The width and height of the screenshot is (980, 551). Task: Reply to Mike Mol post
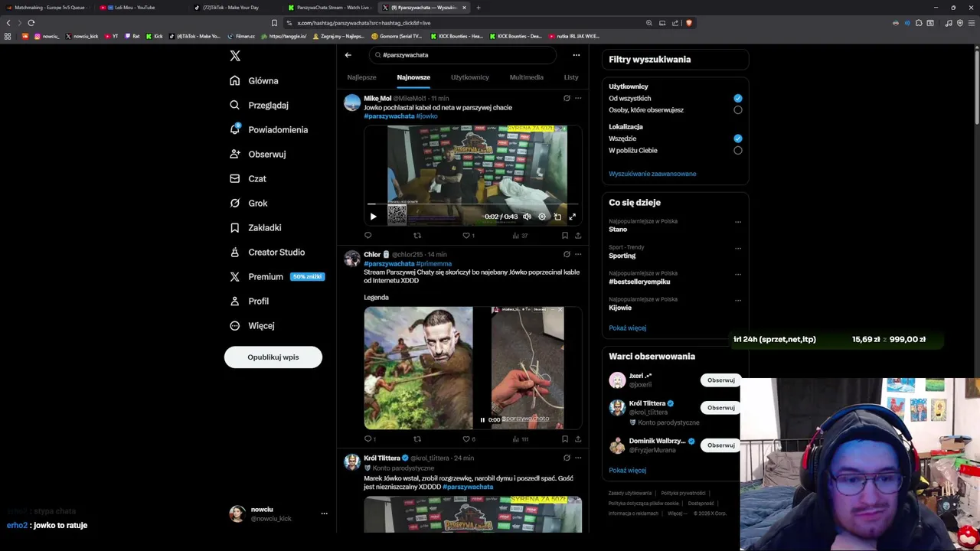368,236
